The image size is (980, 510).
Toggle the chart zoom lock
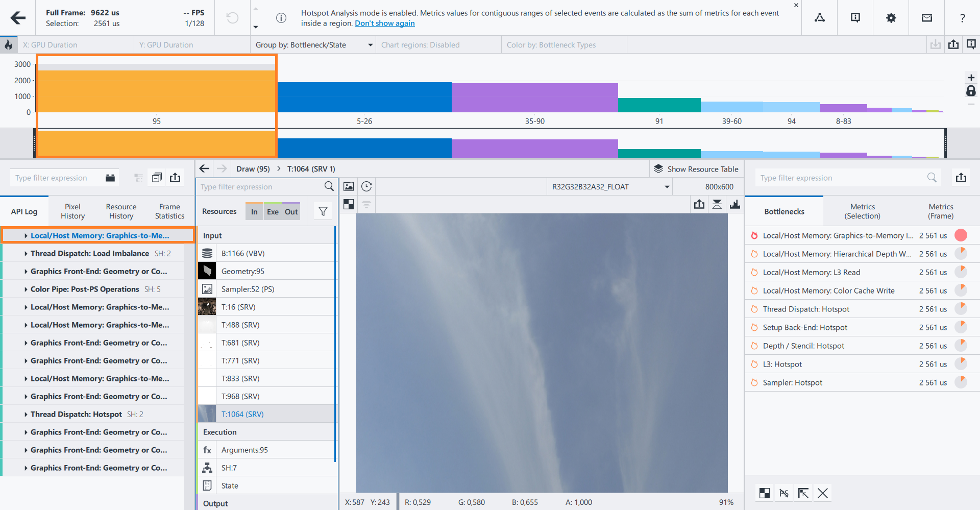pos(971,91)
